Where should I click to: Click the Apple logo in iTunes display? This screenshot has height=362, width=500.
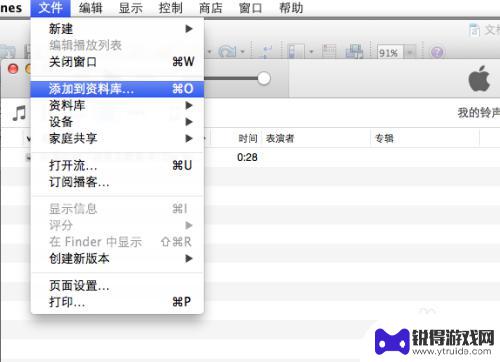point(479,79)
